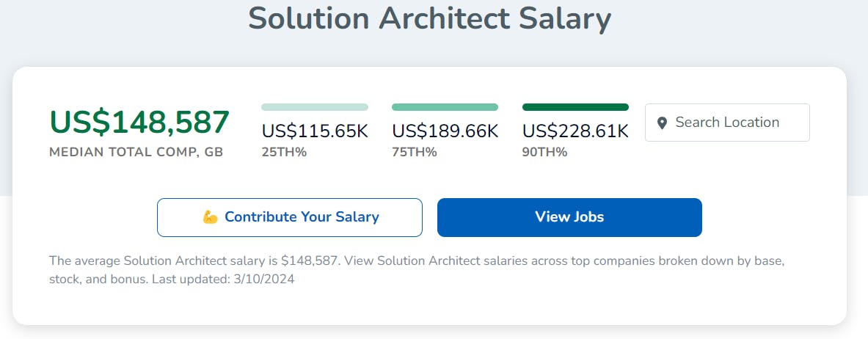Viewport: 868px width, 339px height.
Task: Select the dark green 90th percentile bar
Action: tap(575, 107)
